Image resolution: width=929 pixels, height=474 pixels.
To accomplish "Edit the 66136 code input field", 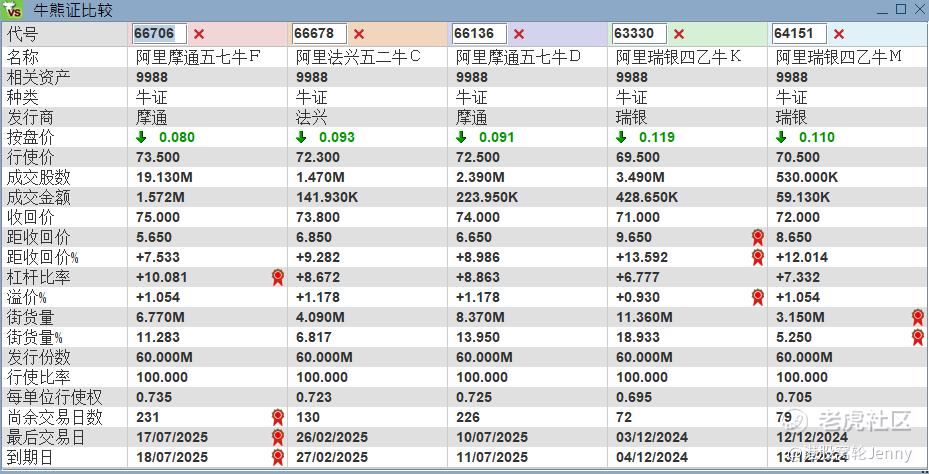I will (x=479, y=34).
